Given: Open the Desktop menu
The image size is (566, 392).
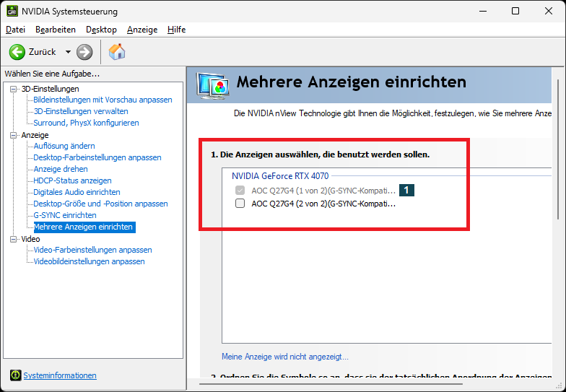Looking at the screenshot, I should [101, 30].
